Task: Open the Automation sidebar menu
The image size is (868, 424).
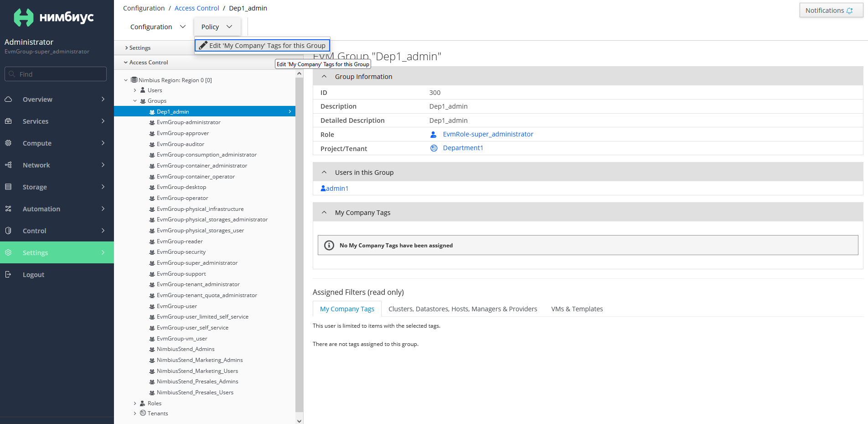Action: [x=57, y=209]
